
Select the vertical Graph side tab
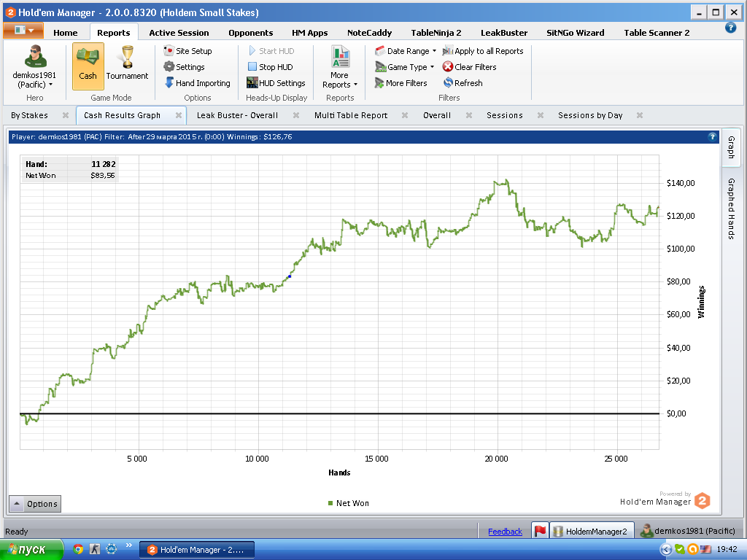(x=731, y=147)
